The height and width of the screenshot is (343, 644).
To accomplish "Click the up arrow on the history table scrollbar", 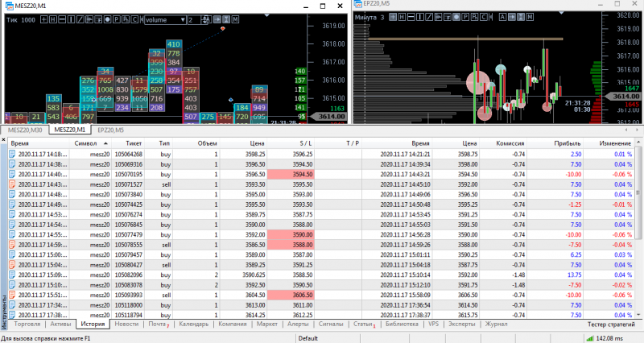I will click(x=638, y=142).
